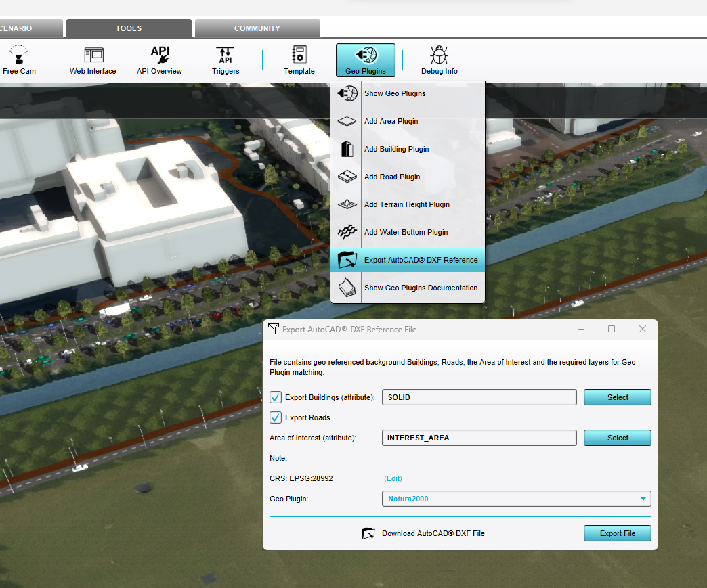The height and width of the screenshot is (588, 707).
Task: Click the Debug Info bug icon
Action: pyautogui.click(x=439, y=55)
